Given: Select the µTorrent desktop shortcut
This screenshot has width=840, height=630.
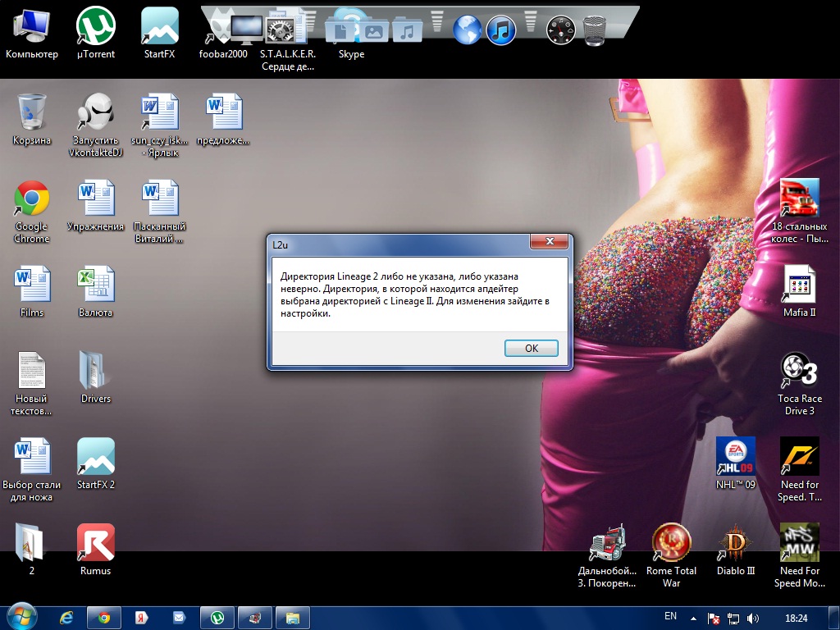Looking at the screenshot, I should pyautogui.click(x=96, y=32).
